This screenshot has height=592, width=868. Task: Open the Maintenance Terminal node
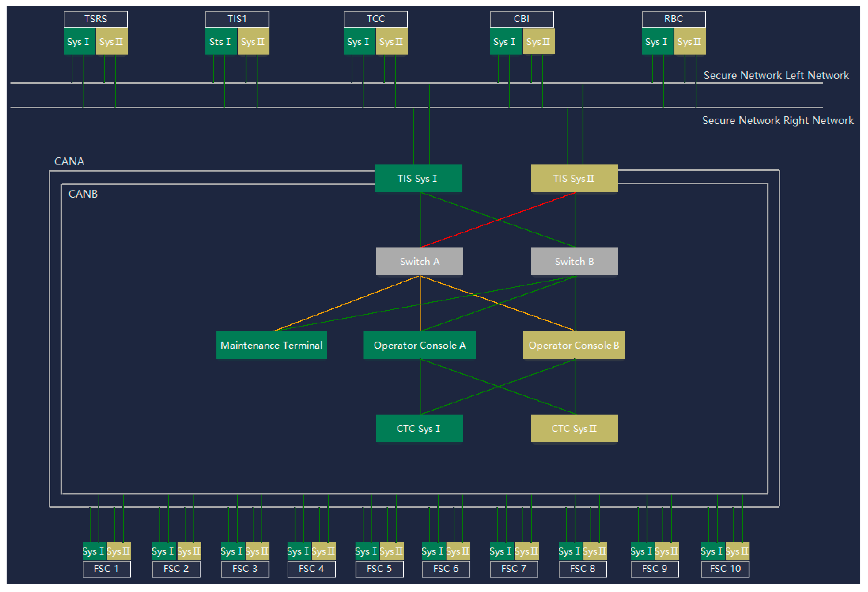pyautogui.click(x=272, y=345)
